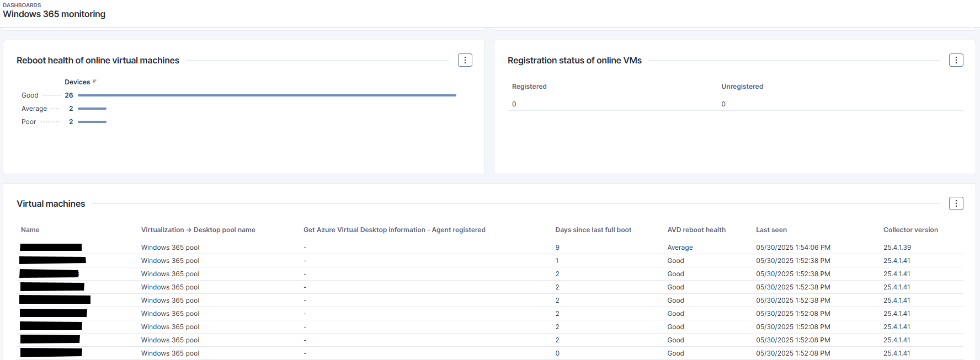Open options menu for Registration status widget

click(x=956, y=60)
